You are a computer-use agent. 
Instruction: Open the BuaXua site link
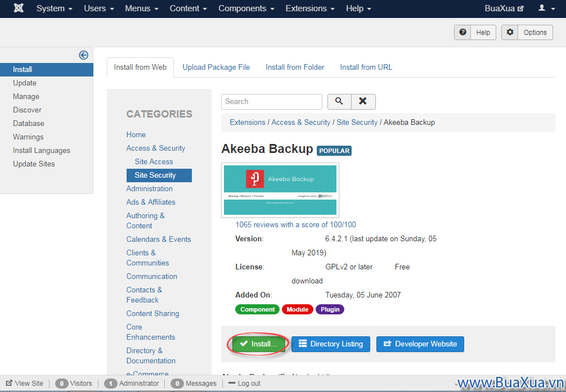tap(504, 8)
